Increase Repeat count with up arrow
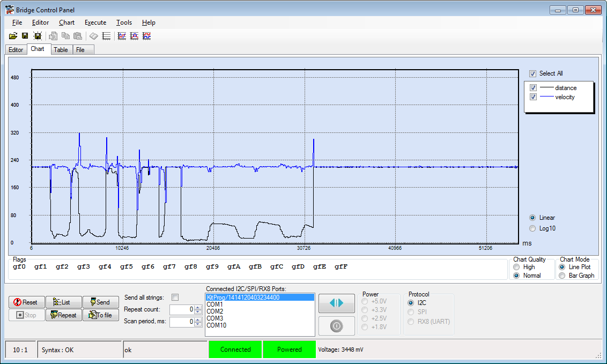607x364 pixels. click(x=198, y=308)
